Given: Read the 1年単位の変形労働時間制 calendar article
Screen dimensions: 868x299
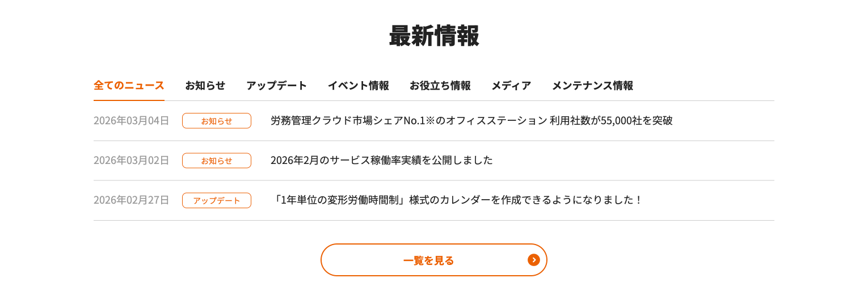Looking at the screenshot, I should tap(456, 200).
